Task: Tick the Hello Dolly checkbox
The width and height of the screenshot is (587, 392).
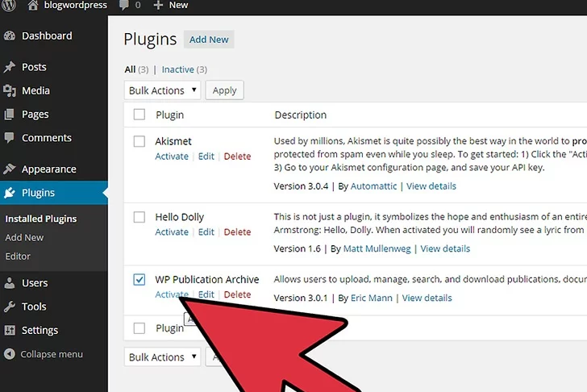Action: pyautogui.click(x=139, y=217)
